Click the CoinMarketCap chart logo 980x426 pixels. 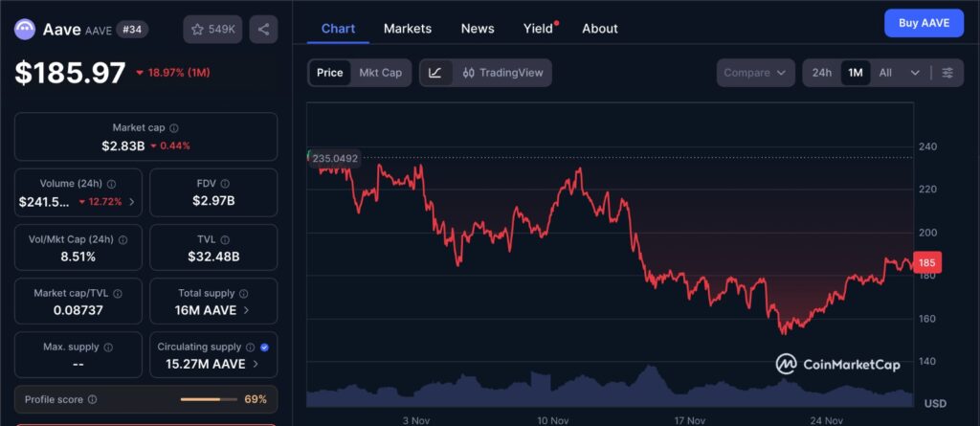[x=838, y=364]
